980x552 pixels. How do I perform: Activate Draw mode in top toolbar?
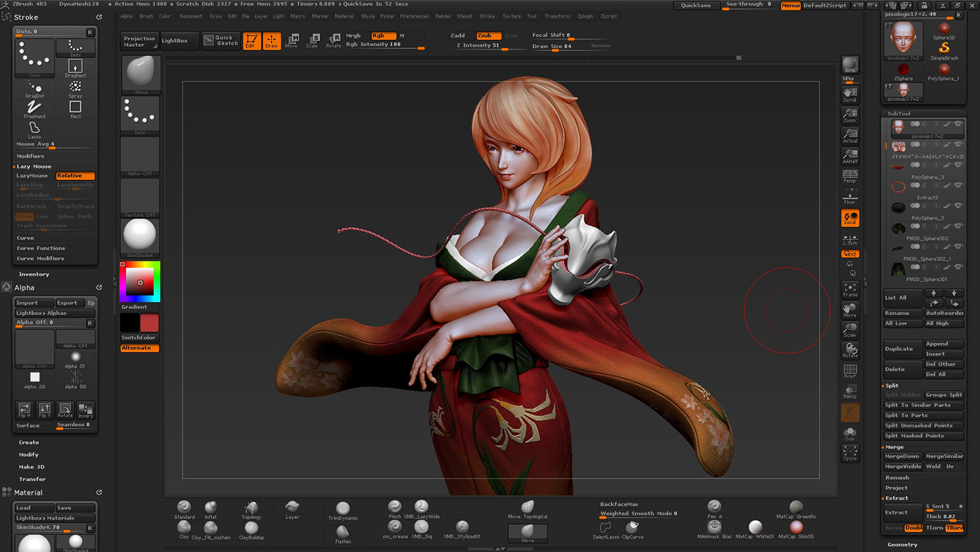[x=272, y=41]
